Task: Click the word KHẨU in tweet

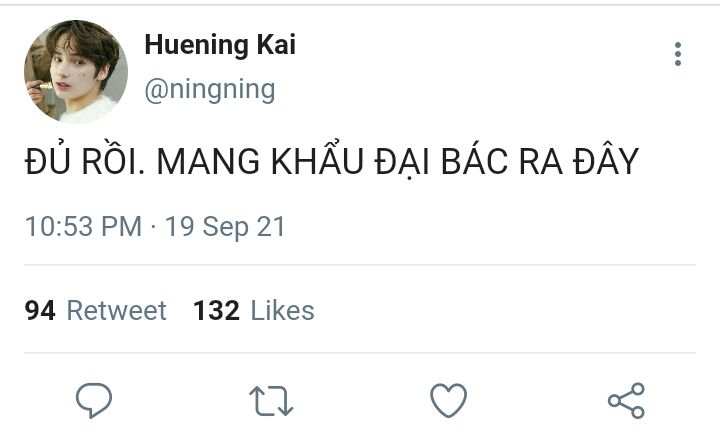Action: [x=317, y=159]
